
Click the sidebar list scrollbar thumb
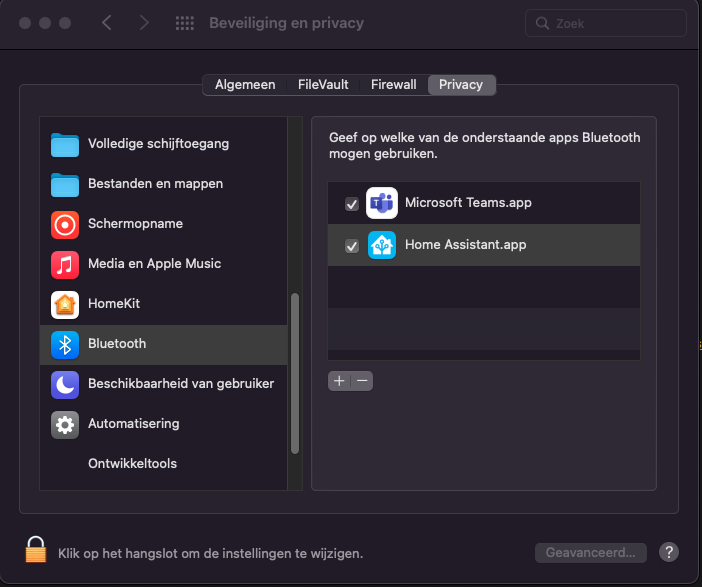click(295, 374)
